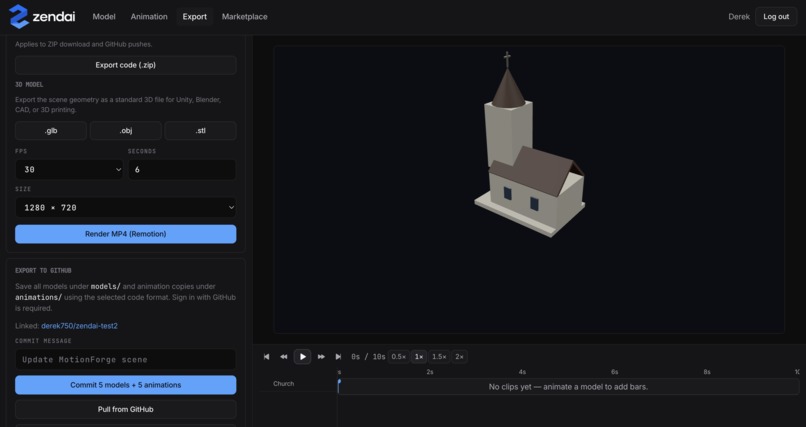Click the Seconds input field
This screenshot has width=806, height=427.
point(182,170)
